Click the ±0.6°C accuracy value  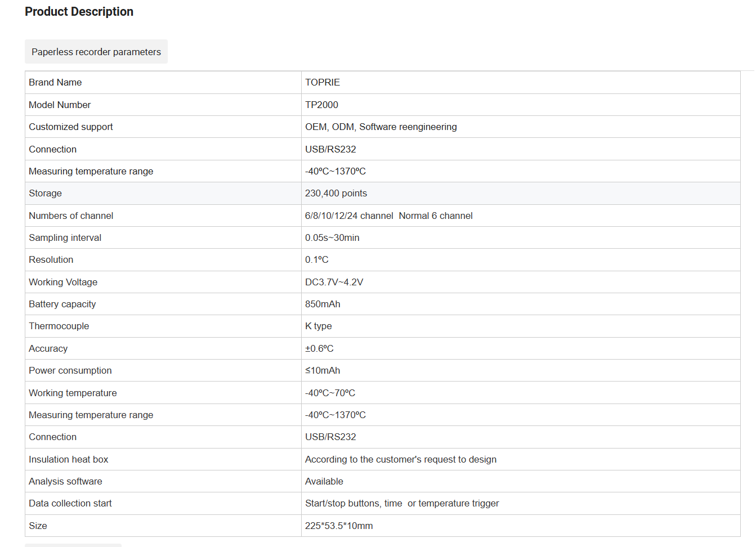click(x=319, y=348)
